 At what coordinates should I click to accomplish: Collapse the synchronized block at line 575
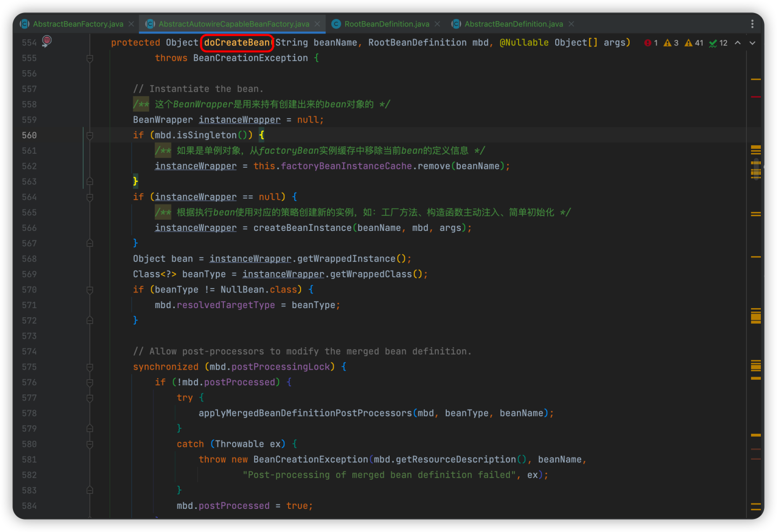90,367
